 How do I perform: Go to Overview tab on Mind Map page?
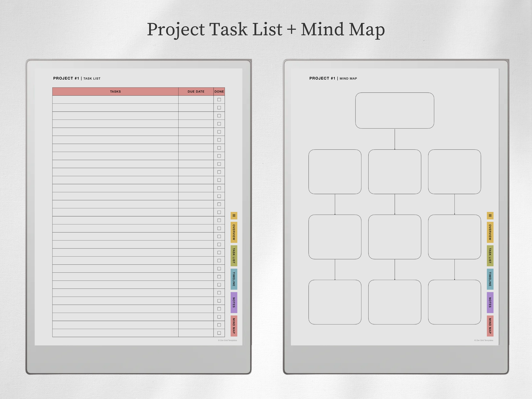click(x=490, y=232)
